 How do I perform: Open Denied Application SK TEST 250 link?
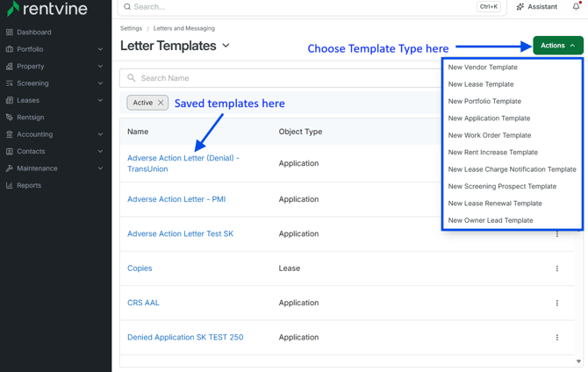(x=185, y=338)
